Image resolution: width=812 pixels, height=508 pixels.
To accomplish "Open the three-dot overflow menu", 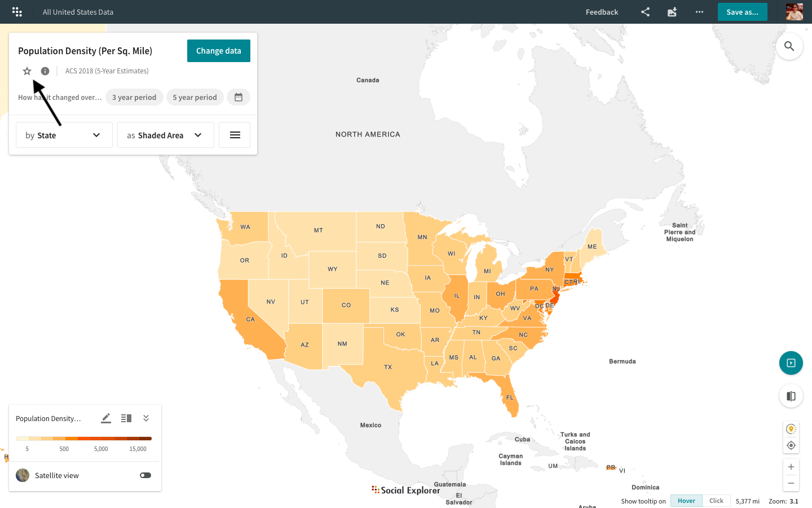I will [x=699, y=12].
